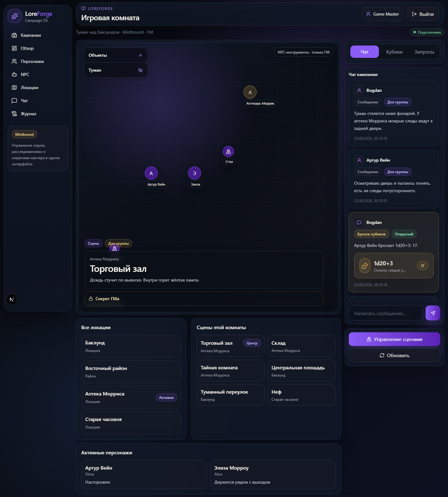The image size is (448, 497).
Task: Expand the Секрет ГМа section
Action: click(204, 299)
